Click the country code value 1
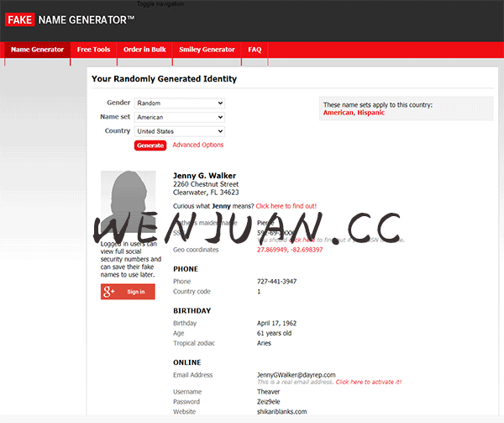 [x=259, y=292]
